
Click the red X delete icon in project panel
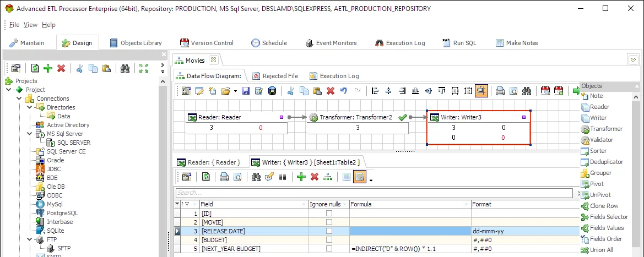61,69
